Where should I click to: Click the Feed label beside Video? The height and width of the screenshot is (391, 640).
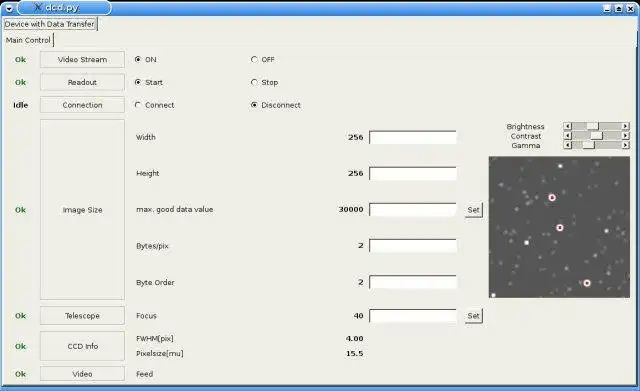(x=144, y=374)
